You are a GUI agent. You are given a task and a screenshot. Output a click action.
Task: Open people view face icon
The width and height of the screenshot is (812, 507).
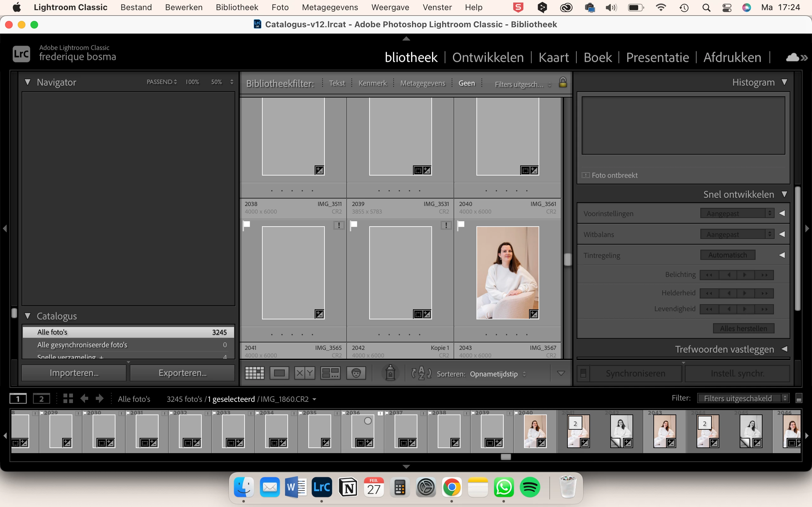(x=356, y=373)
